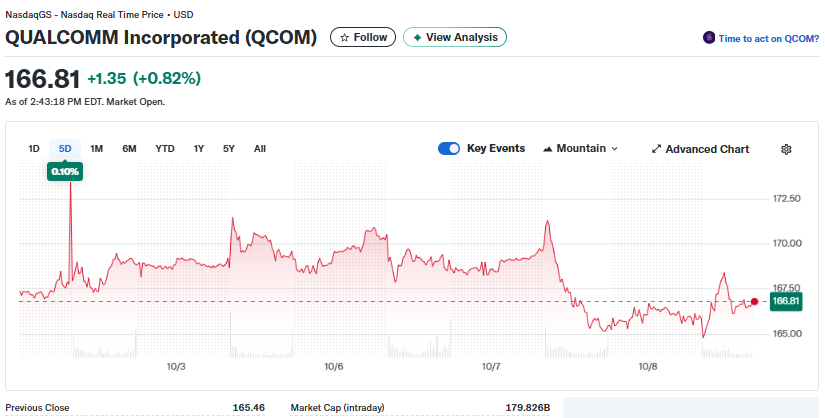Open chart settings gear icon
825x418 pixels.
pos(786,149)
